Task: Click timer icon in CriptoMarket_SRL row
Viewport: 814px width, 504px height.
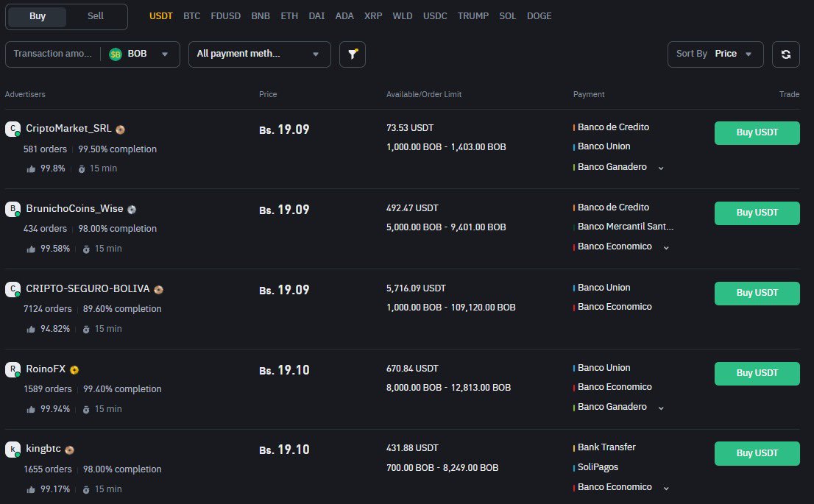Action: [82, 168]
